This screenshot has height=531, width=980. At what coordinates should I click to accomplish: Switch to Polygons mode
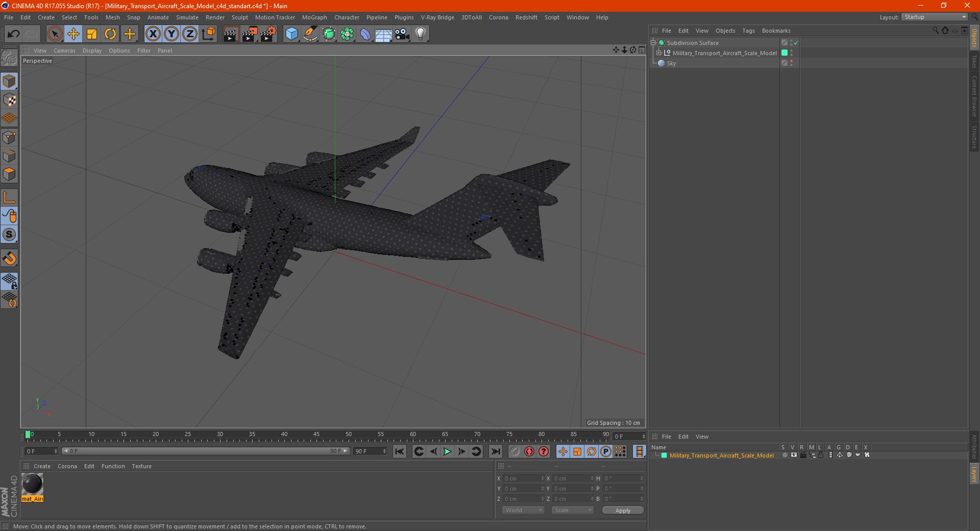pos(9,174)
